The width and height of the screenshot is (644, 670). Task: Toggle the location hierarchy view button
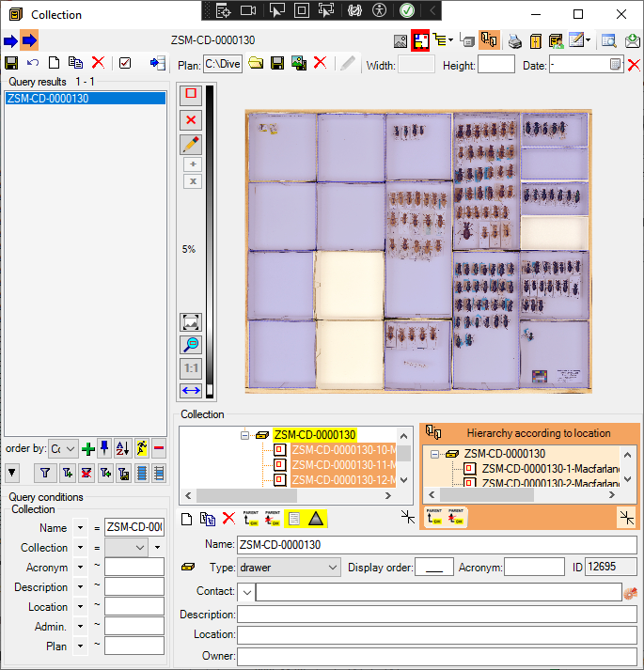pyautogui.click(x=488, y=40)
